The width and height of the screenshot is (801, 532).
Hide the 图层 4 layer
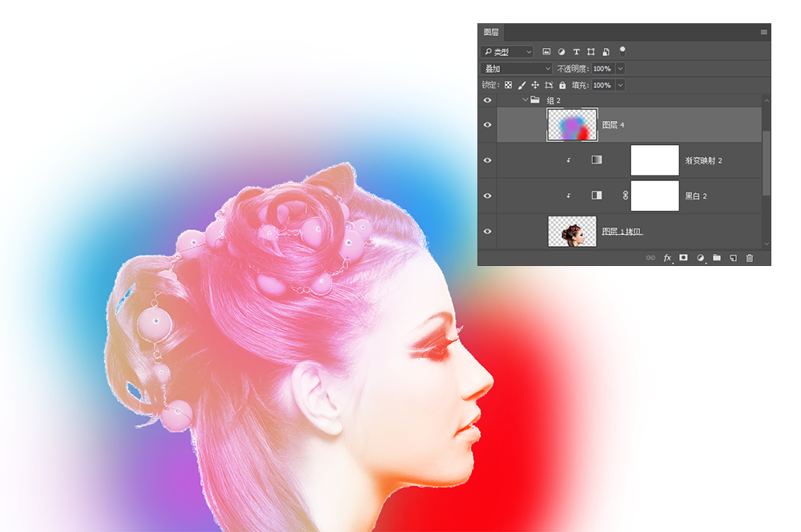click(487, 125)
